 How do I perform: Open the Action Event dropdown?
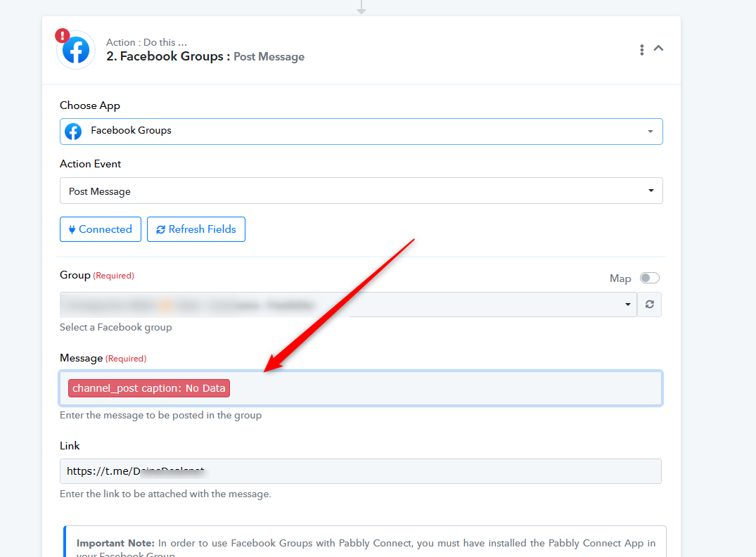[x=361, y=191]
